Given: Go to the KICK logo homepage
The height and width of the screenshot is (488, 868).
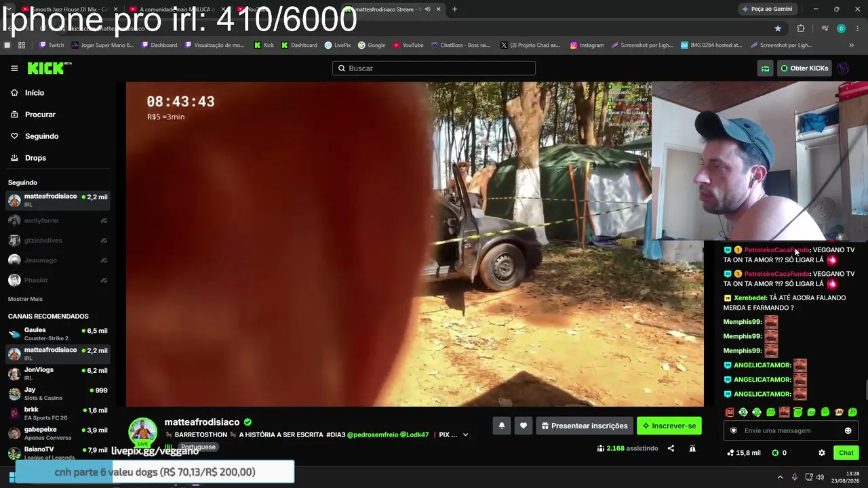Looking at the screenshot, I should coord(49,68).
